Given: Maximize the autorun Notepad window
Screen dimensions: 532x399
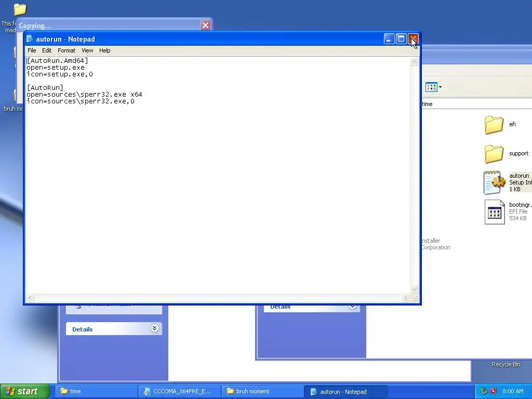Looking at the screenshot, I should tap(401, 39).
